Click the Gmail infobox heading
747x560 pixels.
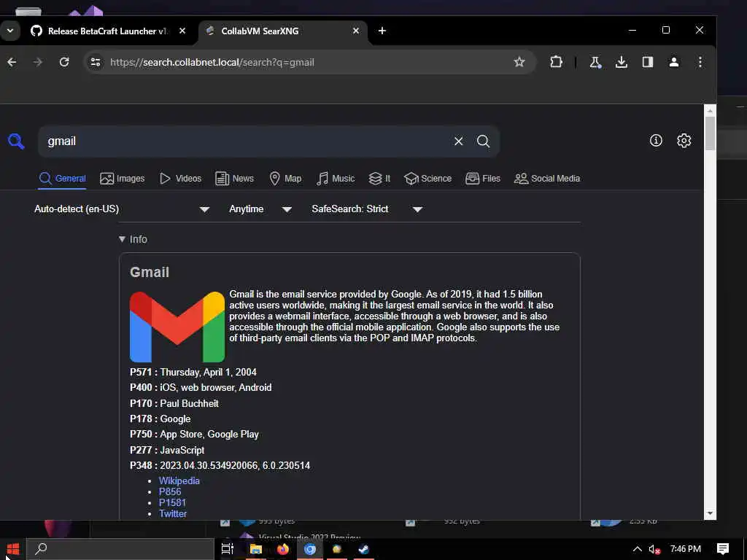150,272
